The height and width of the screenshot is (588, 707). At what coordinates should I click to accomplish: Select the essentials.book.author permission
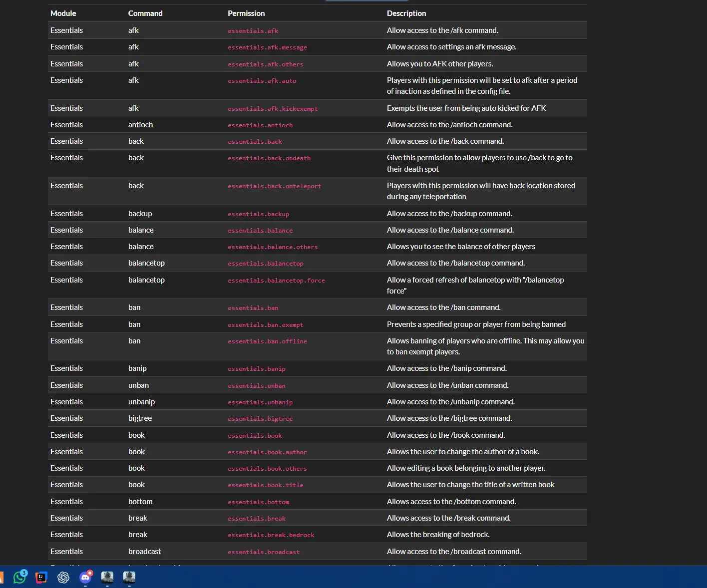coord(267,452)
